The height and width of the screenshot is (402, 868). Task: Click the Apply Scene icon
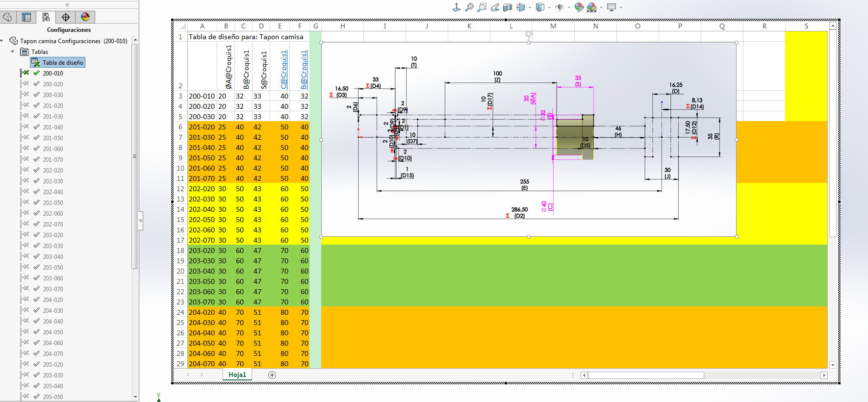(592, 7)
